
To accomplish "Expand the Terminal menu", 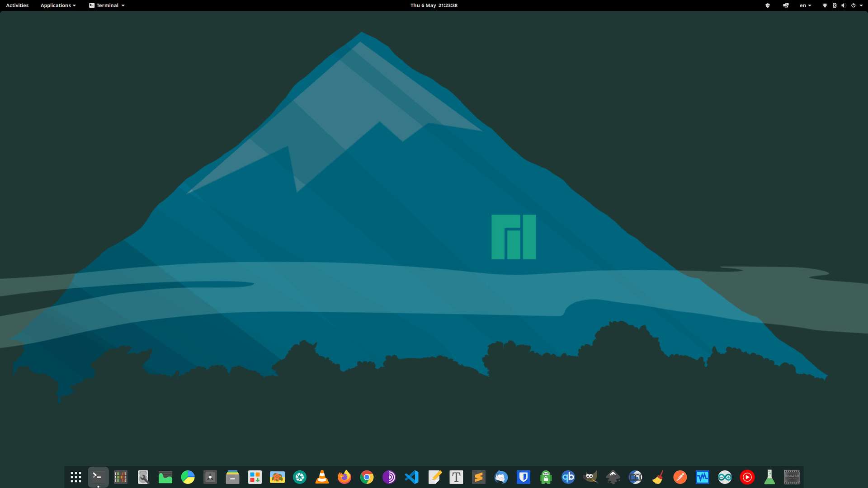I will click(107, 5).
